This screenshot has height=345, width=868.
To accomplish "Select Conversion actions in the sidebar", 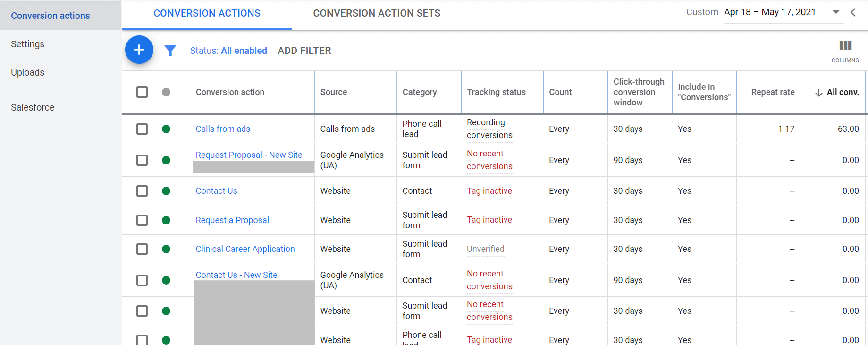I will click(51, 16).
